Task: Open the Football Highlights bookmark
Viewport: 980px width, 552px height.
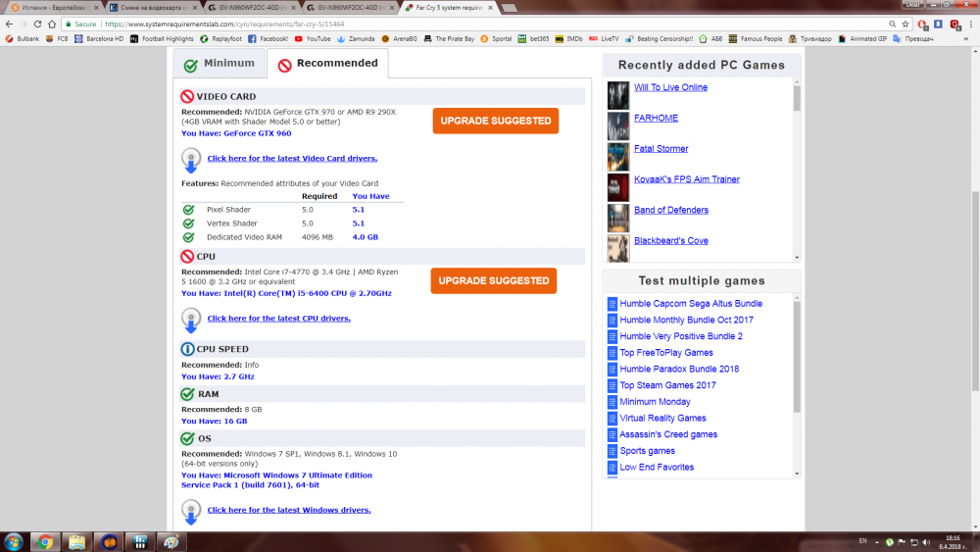Action: (x=162, y=39)
